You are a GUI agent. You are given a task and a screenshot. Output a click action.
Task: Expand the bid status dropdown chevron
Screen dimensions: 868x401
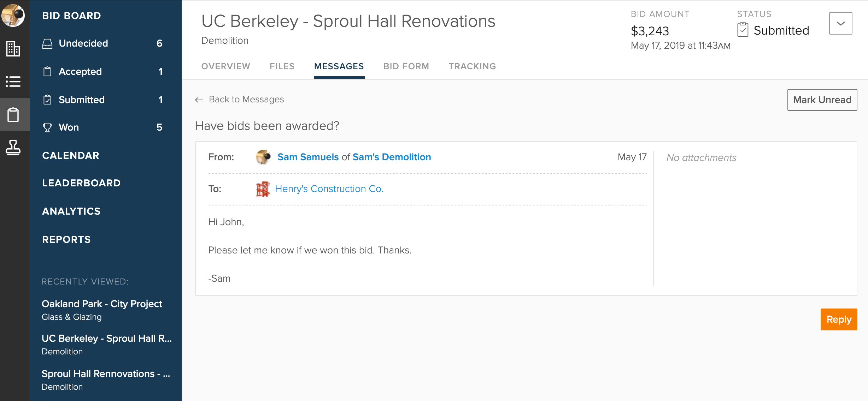click(840, 23)
